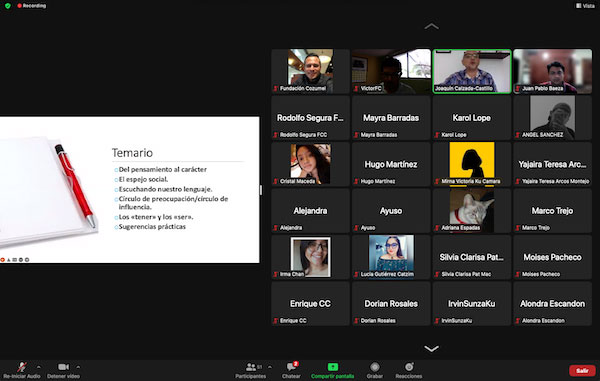Screen dimensions: 600x381
Task: Select the Joaquín Calzada-Castillo video tile
Action: coord(472,71)
